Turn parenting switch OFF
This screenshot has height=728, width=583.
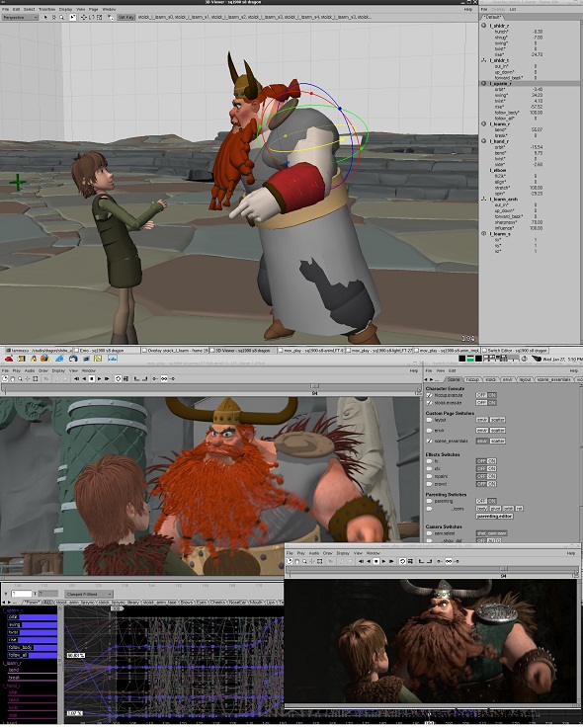coord(481,501)
